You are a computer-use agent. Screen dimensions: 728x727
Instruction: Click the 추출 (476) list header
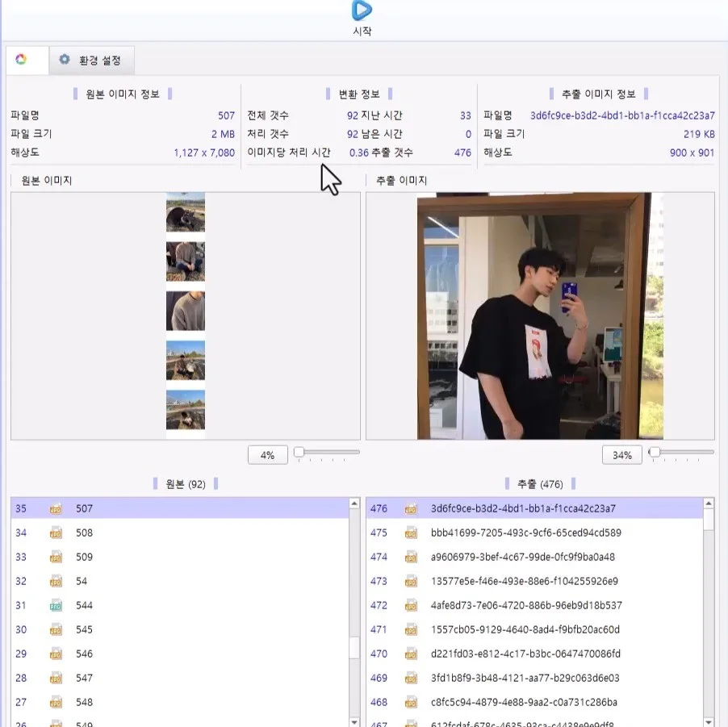pos(540,484)
